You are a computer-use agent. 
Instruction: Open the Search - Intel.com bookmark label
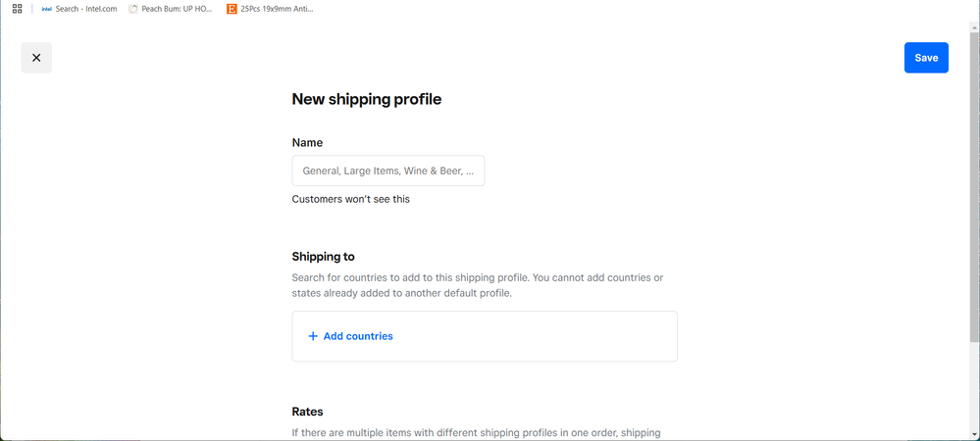click(86, 9)
